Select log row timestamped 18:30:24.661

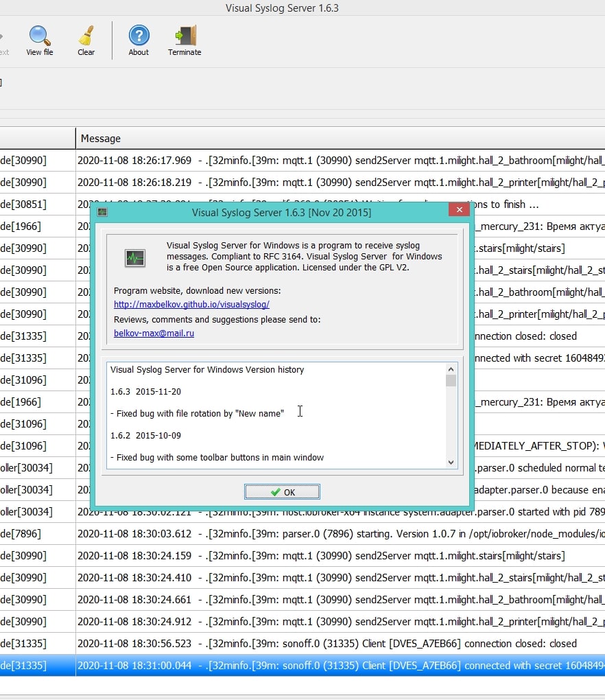302,599
